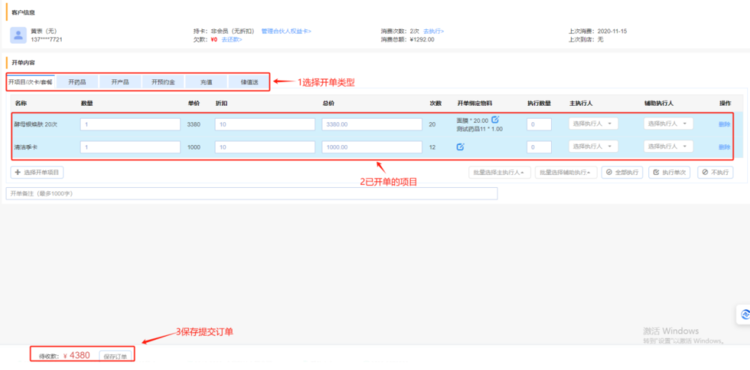This screenshot has height=370, width=750.
Task: Click last purchase date 2020-11-15
Action: 612,31
